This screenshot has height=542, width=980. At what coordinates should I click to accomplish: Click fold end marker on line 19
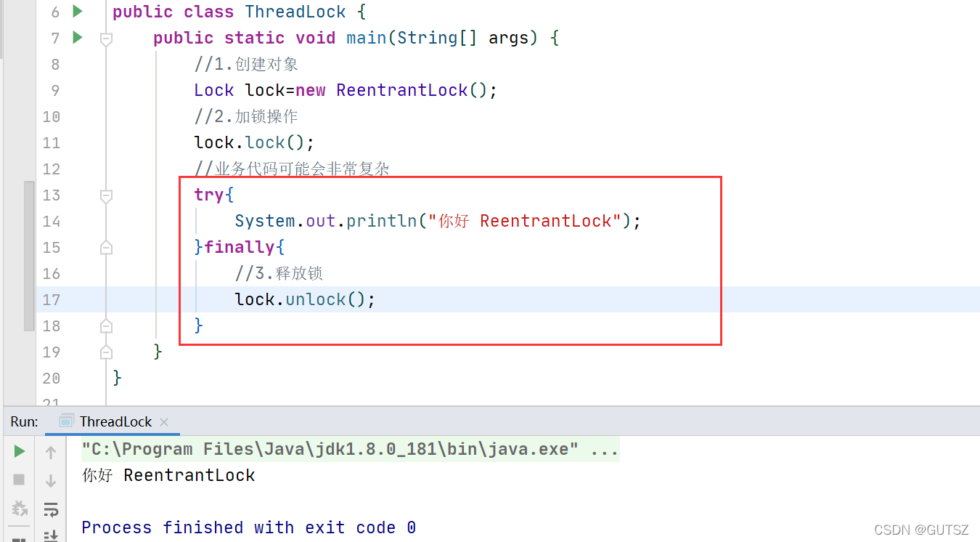pyautogui.click(x=106, y=352)
